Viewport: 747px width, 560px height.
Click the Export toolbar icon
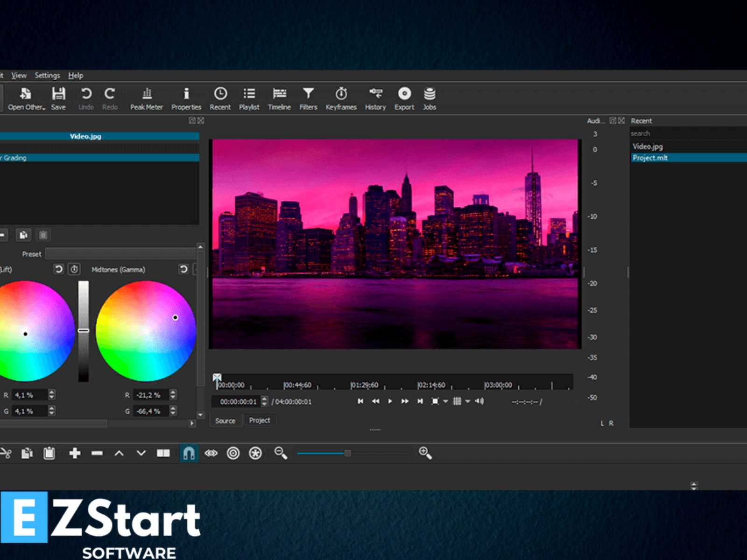[404, 99]
